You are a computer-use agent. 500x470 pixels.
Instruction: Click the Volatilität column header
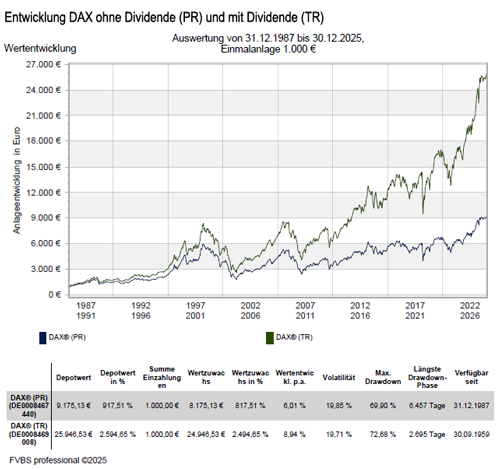[x=339, y=377]
